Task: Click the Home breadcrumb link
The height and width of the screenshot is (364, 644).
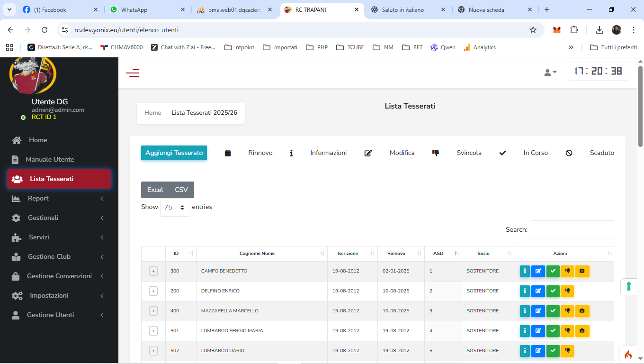Action: (x=152, y=113)
